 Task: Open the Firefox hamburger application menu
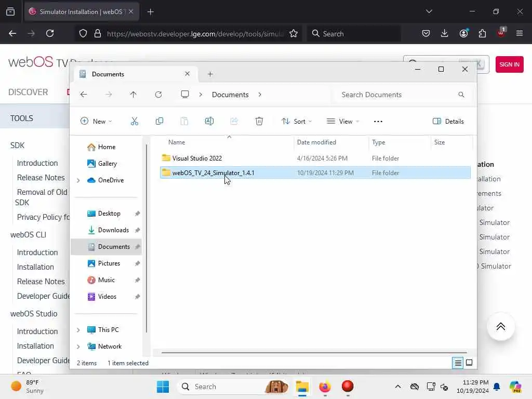(520, 33)
